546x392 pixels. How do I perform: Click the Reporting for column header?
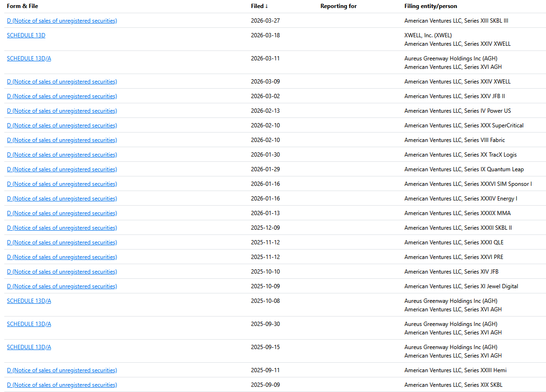338,6
